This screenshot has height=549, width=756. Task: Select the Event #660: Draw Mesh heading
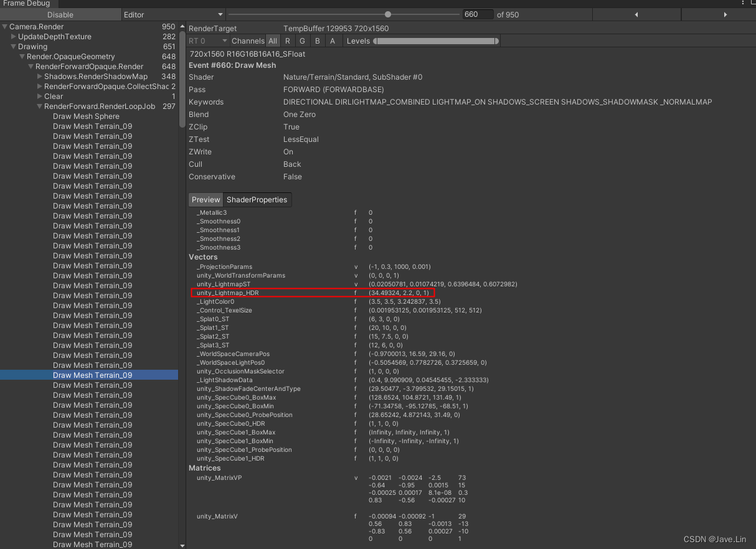pyautogui.click(x=232, y=65)
